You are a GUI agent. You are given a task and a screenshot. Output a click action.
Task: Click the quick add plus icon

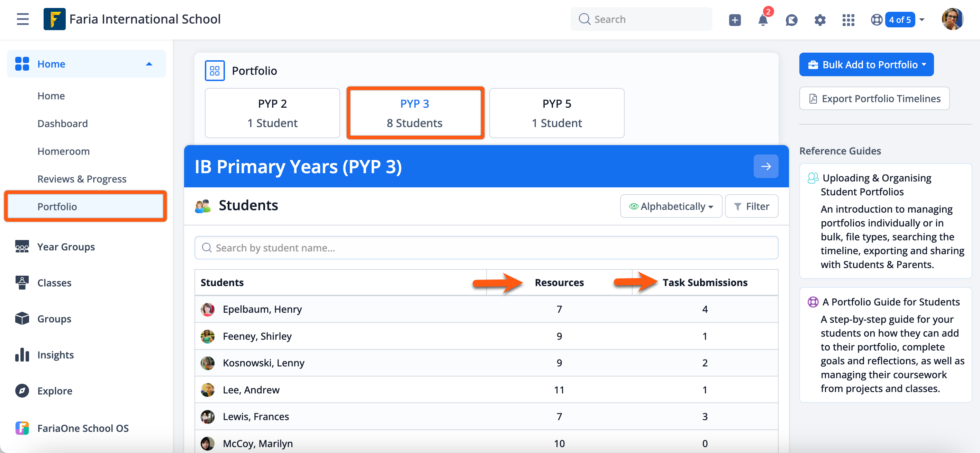point(735,19)
